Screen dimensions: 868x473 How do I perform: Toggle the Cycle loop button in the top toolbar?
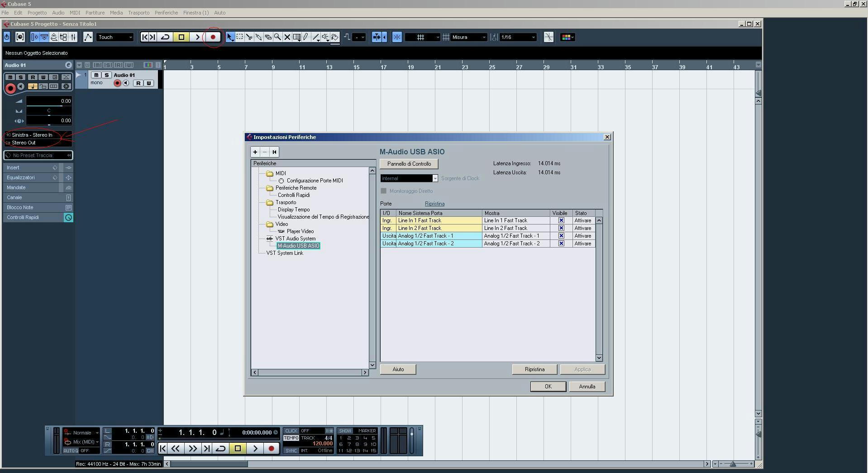(x=165, y=37)
